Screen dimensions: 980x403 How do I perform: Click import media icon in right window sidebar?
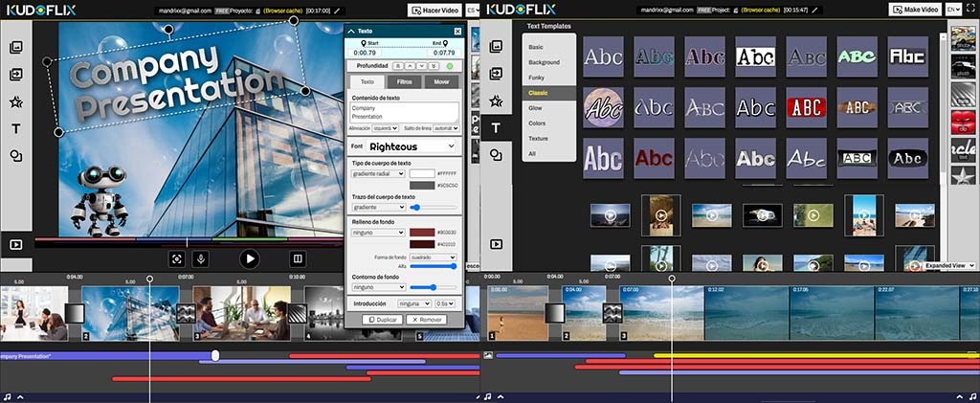click(x=497, y=74)
